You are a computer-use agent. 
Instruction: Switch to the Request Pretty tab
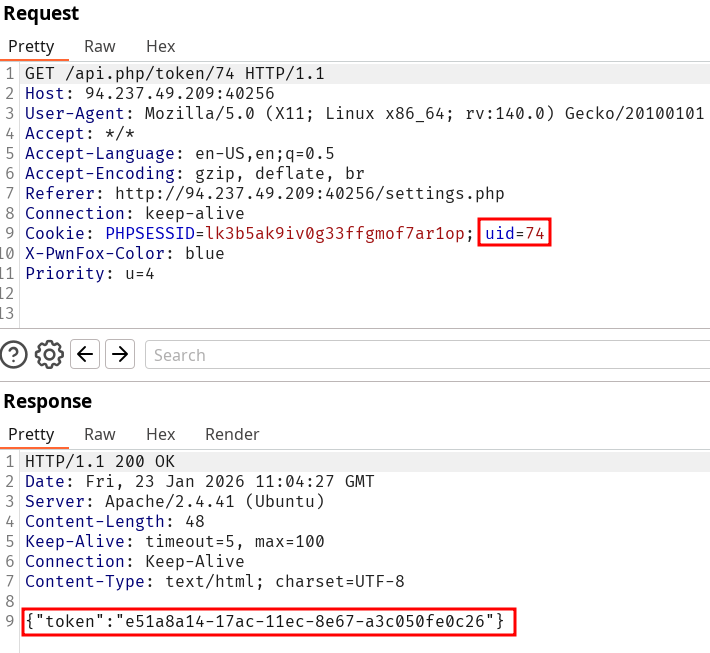coord(31,46)
